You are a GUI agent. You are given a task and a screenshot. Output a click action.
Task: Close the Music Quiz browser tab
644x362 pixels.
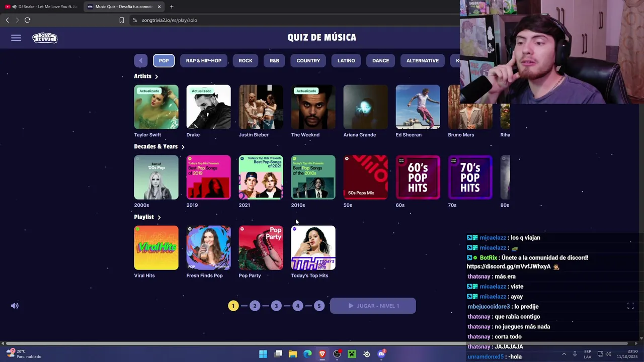point(159,7)
